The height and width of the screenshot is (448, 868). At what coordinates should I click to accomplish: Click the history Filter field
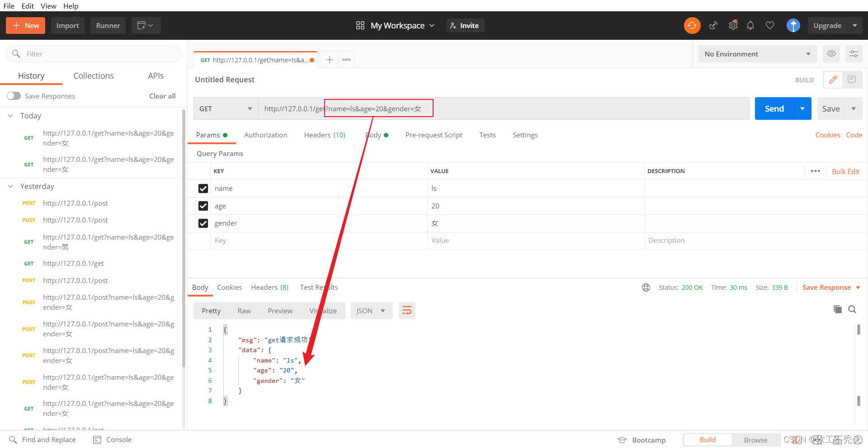(94, 54)
